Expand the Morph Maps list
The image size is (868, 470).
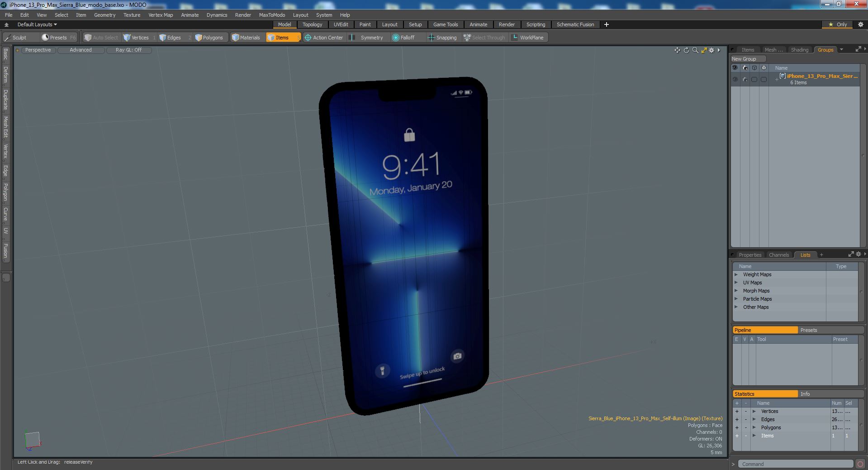pyautogui.click(x=736, y=291)
